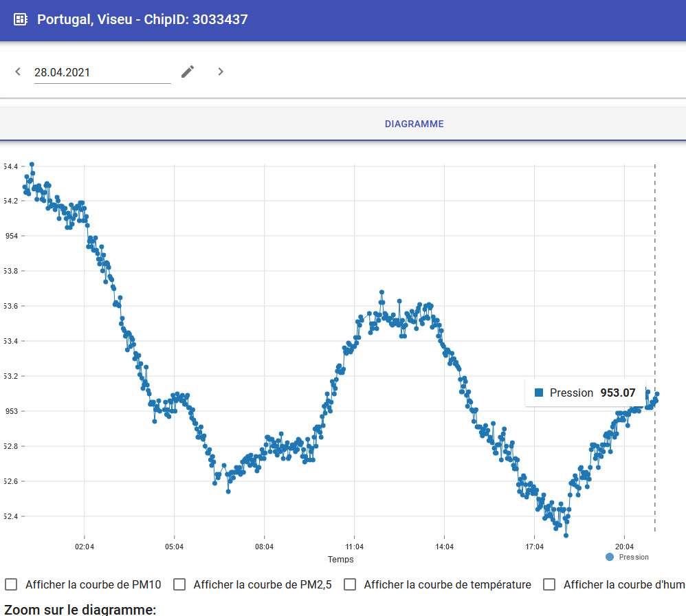Click the blue square in the Pression tooltip
This screenshot has width=686, height=616.
[x=539, y=393]
